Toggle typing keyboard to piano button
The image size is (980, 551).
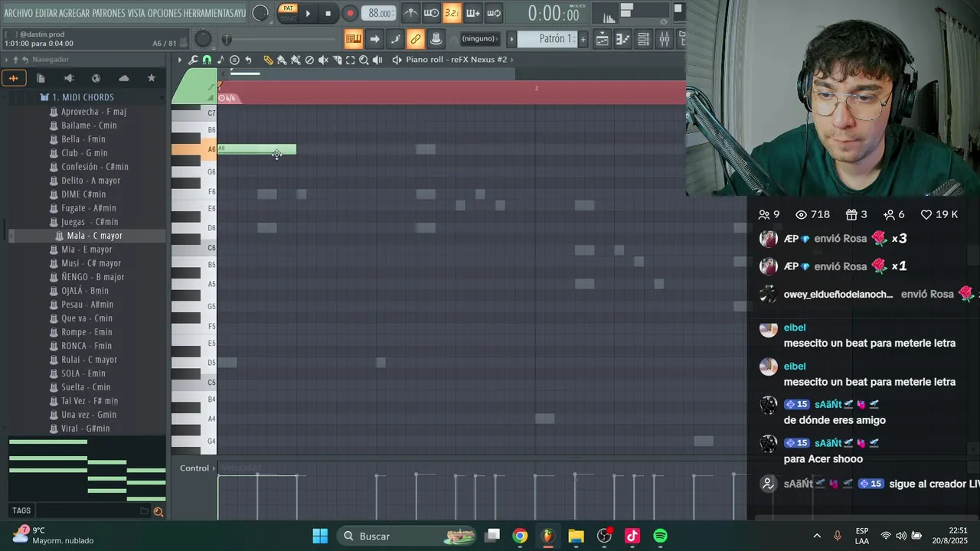pyautogui.click(x=353, y=39)
